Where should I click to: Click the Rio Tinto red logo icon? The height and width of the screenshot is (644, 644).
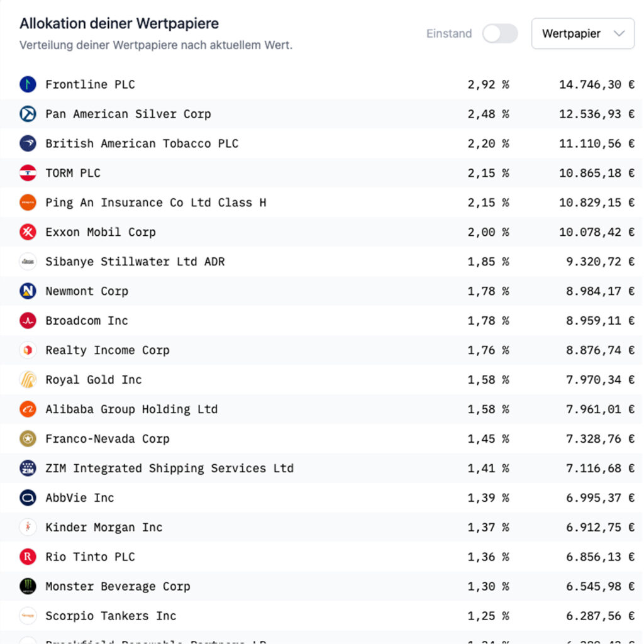28,557
